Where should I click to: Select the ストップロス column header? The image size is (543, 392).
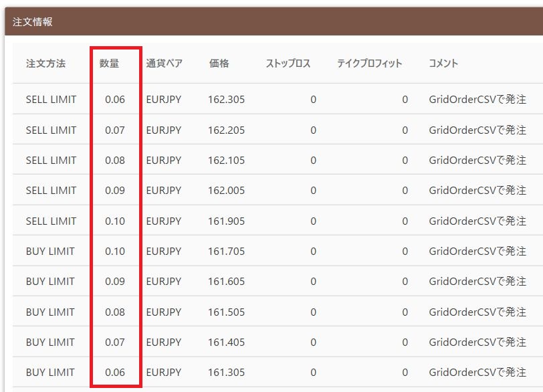(288, 64)
